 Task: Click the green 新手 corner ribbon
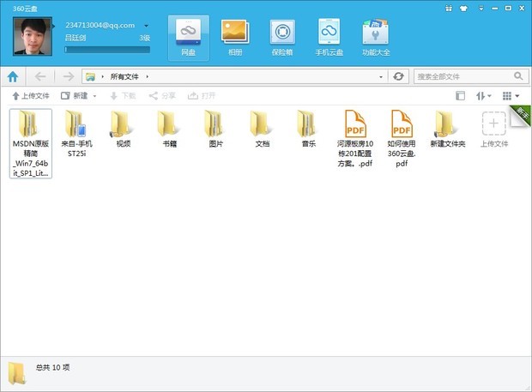tap(523, 115)
